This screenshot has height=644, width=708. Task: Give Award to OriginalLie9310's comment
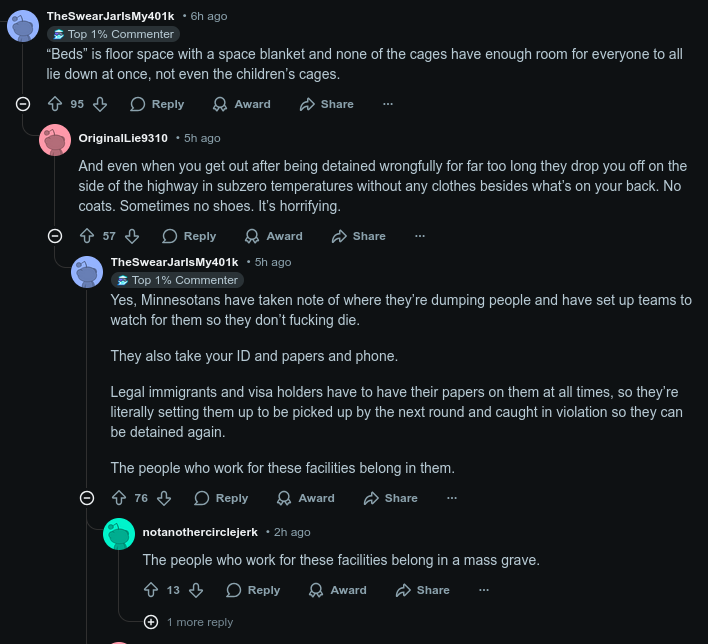pos(273,236)
